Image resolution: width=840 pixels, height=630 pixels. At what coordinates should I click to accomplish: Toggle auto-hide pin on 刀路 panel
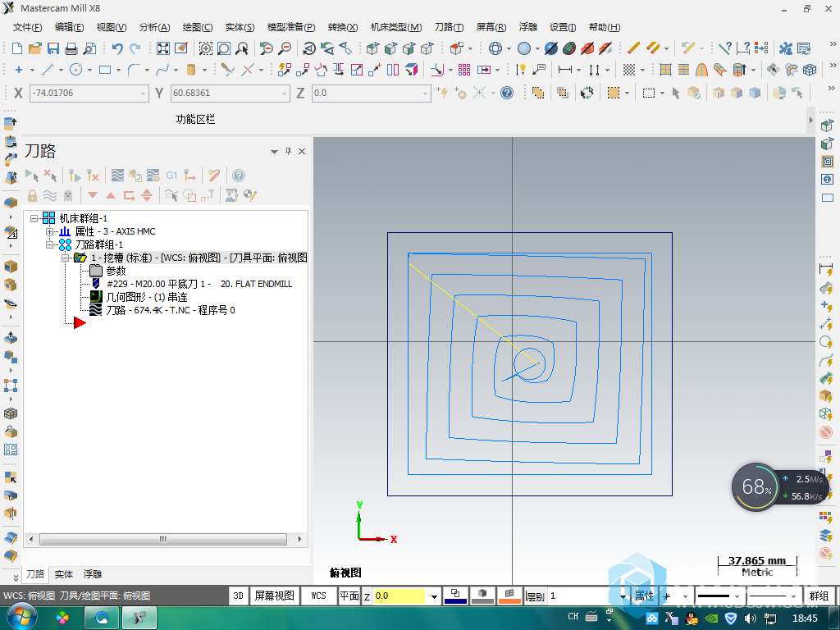[x=288, y=152]
